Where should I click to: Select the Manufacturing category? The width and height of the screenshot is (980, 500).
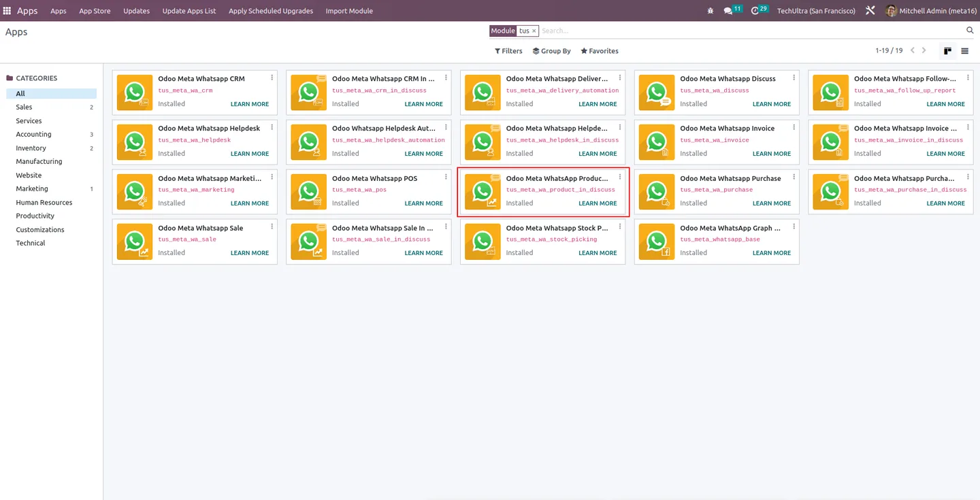pos(52,162)
